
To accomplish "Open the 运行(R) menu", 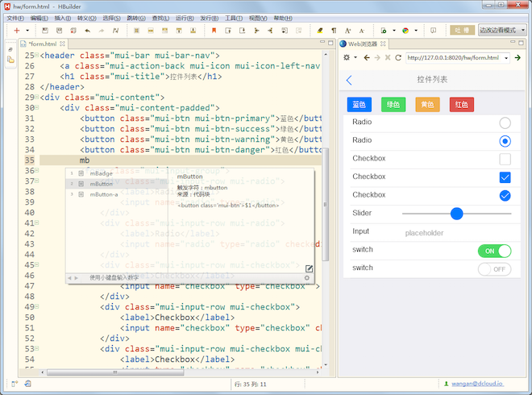I will coord(185,18).
